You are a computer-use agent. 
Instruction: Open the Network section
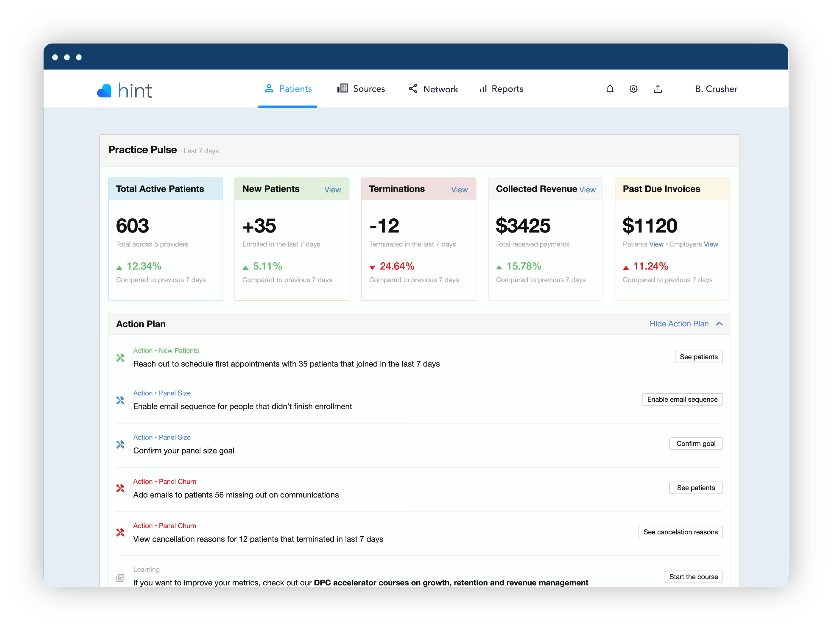pyautogui.click(x=440, y=88)
